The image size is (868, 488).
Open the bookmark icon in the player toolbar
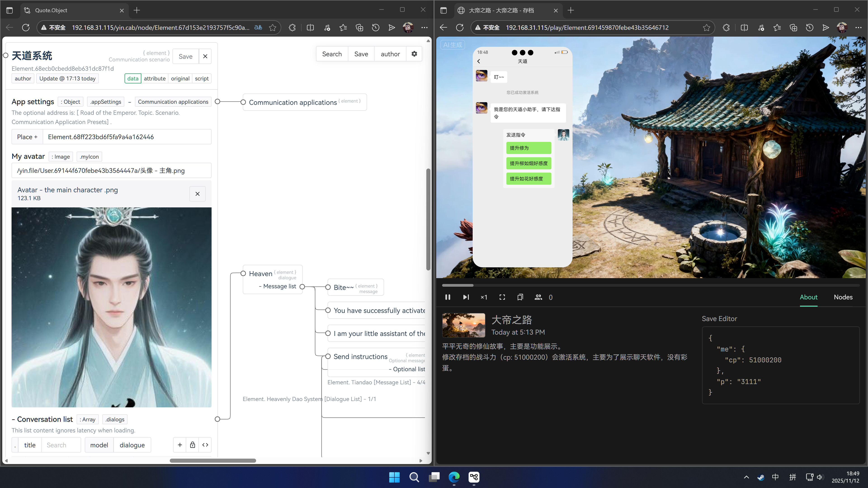coord(520,297)
